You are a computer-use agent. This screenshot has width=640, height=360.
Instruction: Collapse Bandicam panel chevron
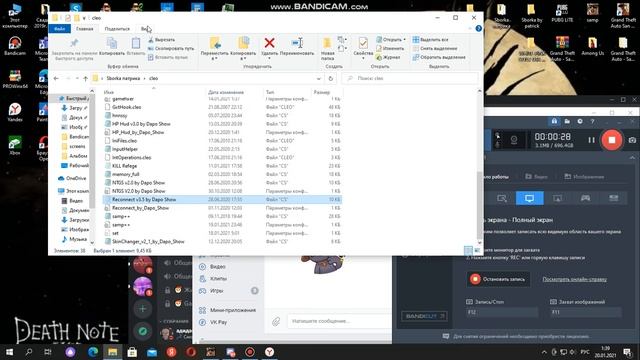[x=632, y=158]
